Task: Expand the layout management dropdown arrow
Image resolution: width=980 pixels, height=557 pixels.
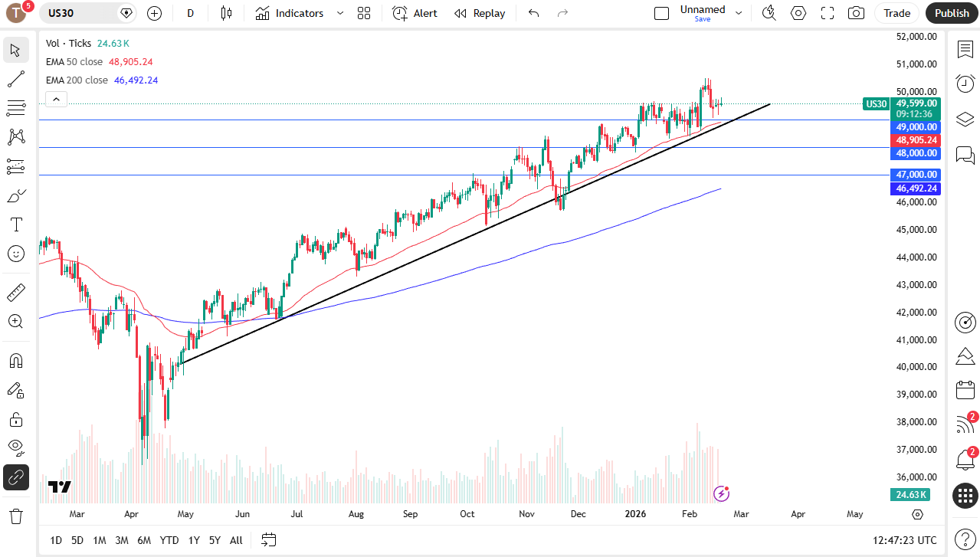Action: click(739, 13)
